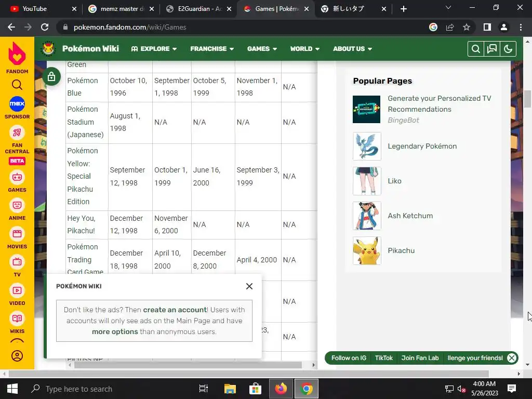The width and height of the screenshot is (532, 399).
Task: Click the Ash Ketchum thumbnail image
Action: pyautogui.click(x=367, y=216)
